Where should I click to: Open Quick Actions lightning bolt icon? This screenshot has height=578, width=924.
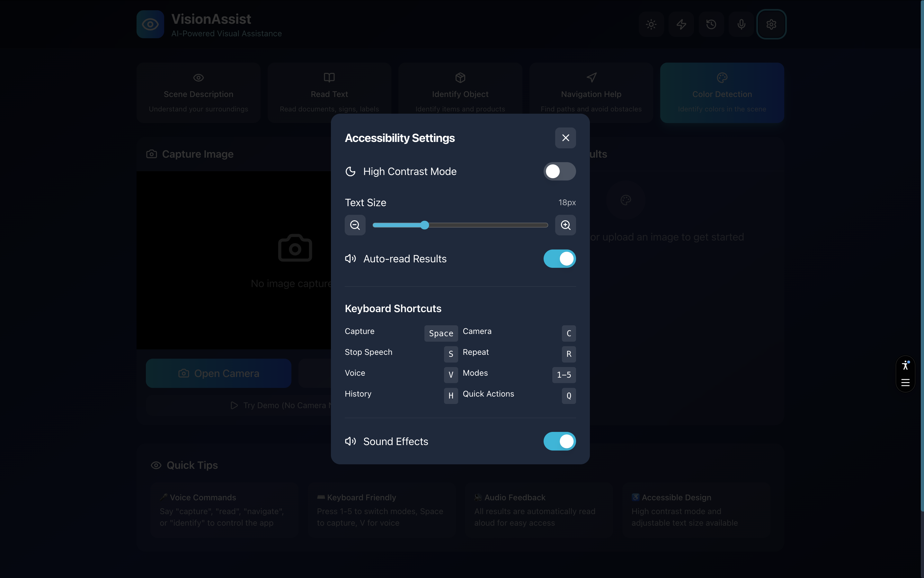point(681,24)
